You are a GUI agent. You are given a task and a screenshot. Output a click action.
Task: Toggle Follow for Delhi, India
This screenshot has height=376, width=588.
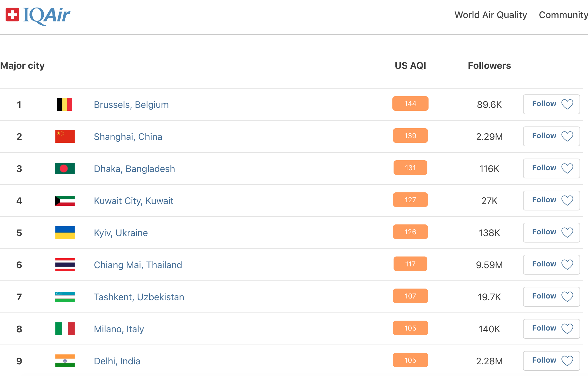[551, 361]
